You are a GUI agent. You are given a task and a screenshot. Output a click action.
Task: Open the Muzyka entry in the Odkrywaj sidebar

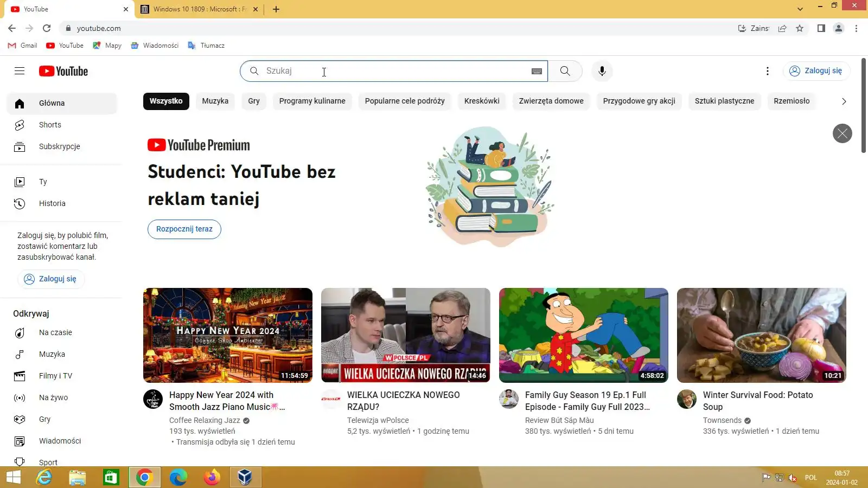[62, 354]
